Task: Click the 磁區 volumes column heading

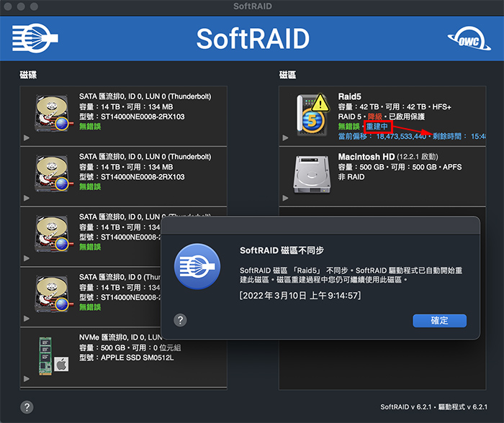Action: coord(287,75)
